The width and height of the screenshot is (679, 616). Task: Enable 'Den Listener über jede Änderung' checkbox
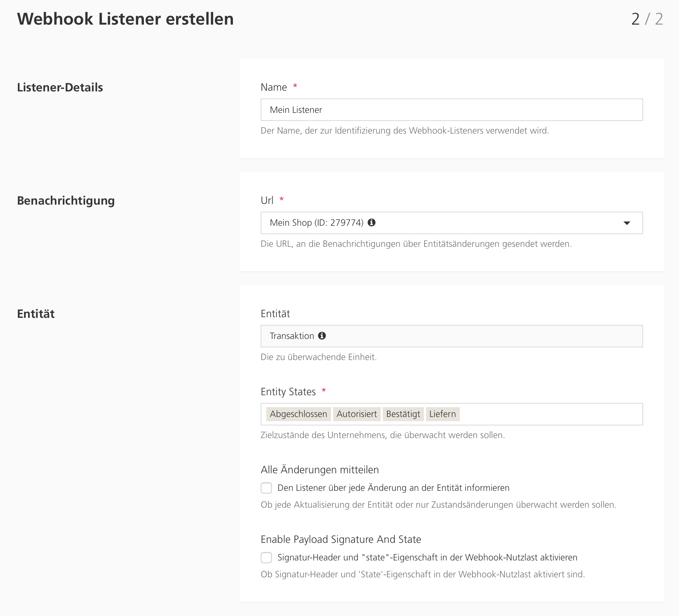coord(266,488)
